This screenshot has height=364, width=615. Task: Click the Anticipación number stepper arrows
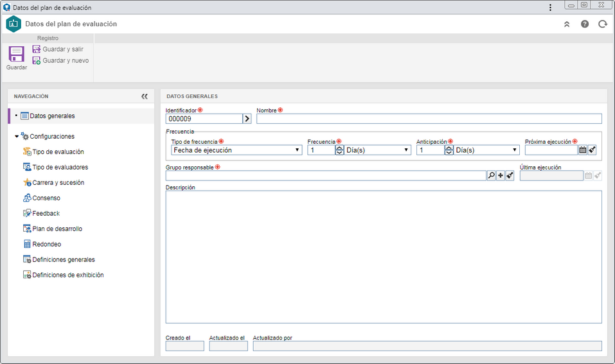pyautogui.click(x=449, y=150)
